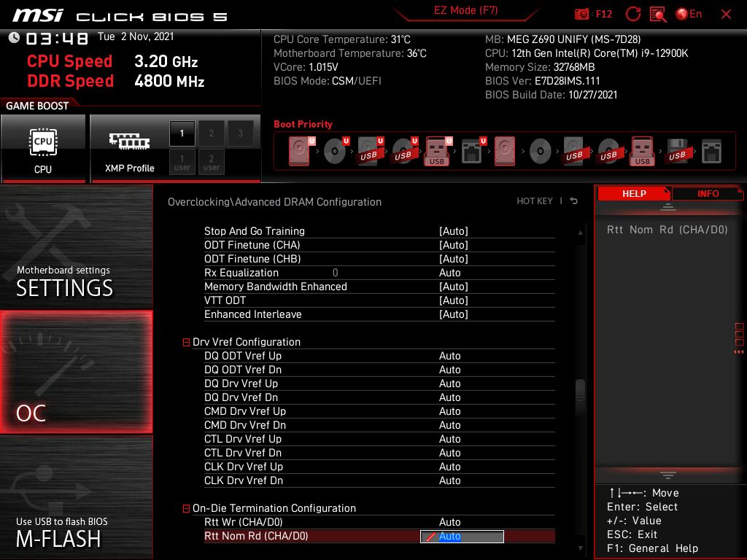Click the scrollbar thumb of the settings list
The height and width of the screenshot is (560, 747).
(580, 397)
